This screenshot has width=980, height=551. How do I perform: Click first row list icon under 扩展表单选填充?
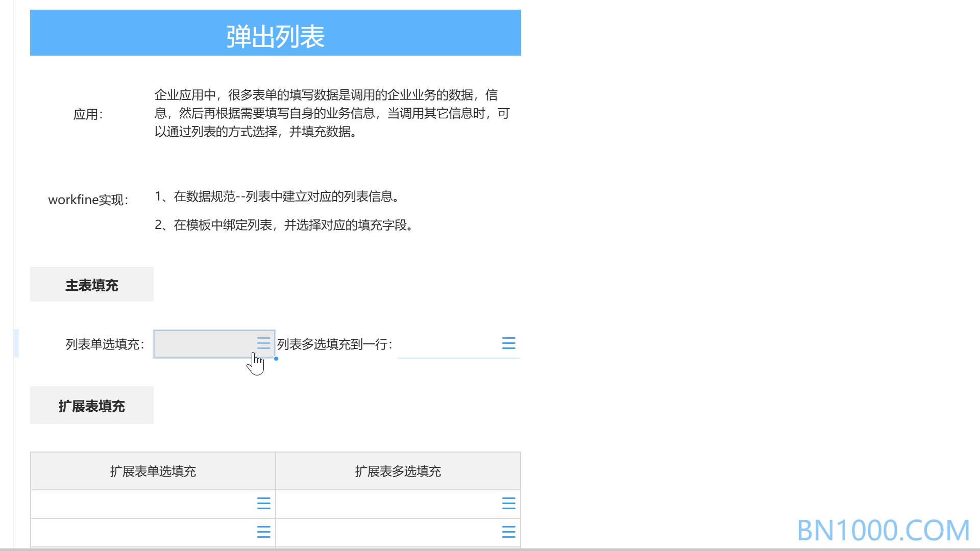[263, 504]
